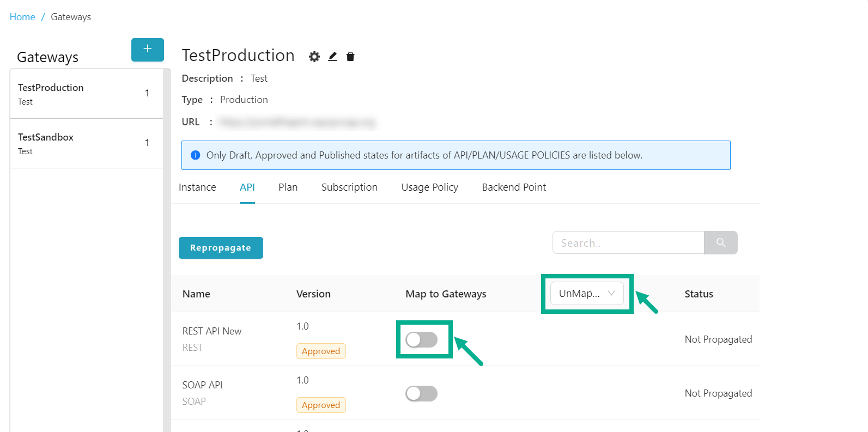
Task: Add a new gateway with plus button
Action: click(x=147, y=50)
